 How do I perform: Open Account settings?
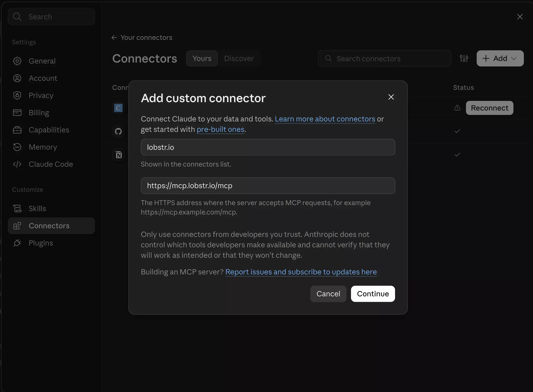tap(51, 78)
